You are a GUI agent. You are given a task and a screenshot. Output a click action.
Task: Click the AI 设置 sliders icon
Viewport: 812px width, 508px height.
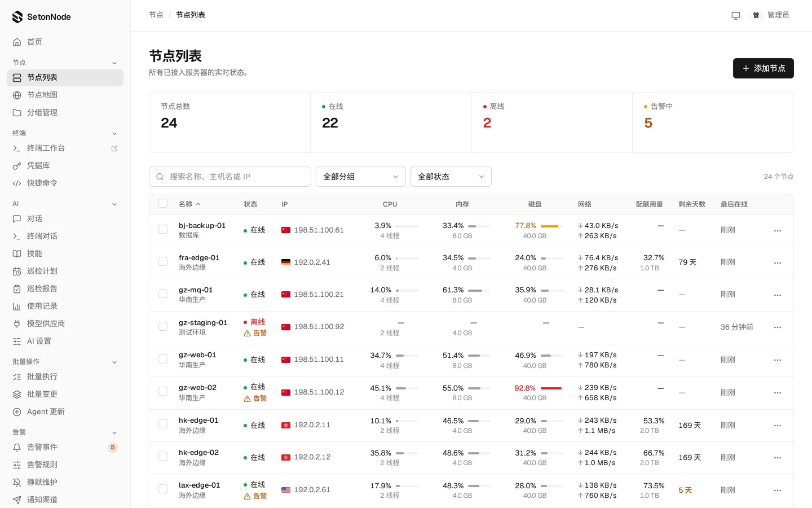coord(17,341)
